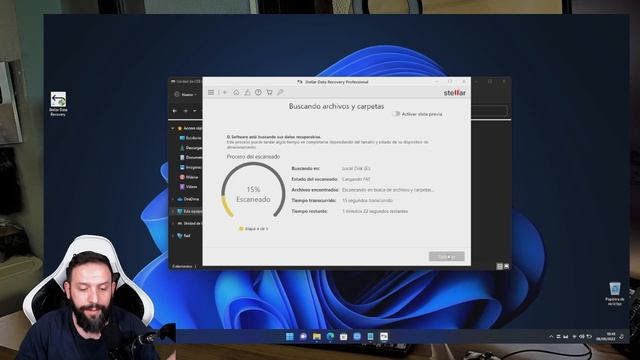Click the Nuevo button in File Explorer

186,94
